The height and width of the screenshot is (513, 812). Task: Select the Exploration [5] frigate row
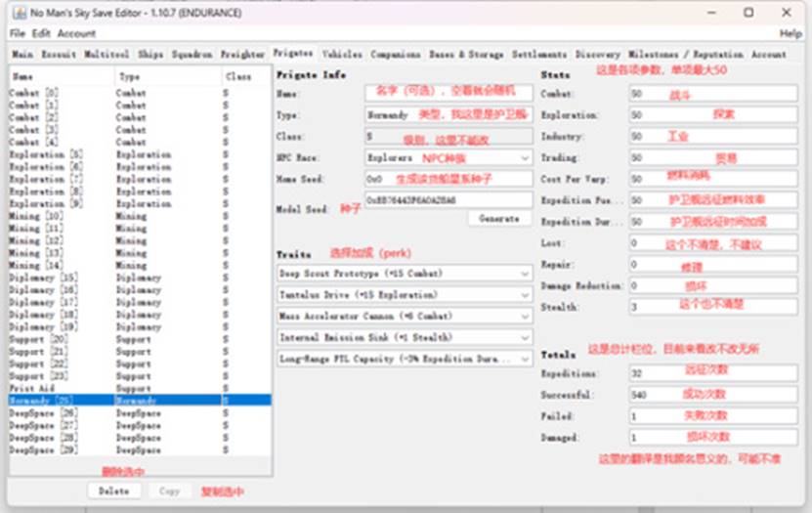pos(140,154)
